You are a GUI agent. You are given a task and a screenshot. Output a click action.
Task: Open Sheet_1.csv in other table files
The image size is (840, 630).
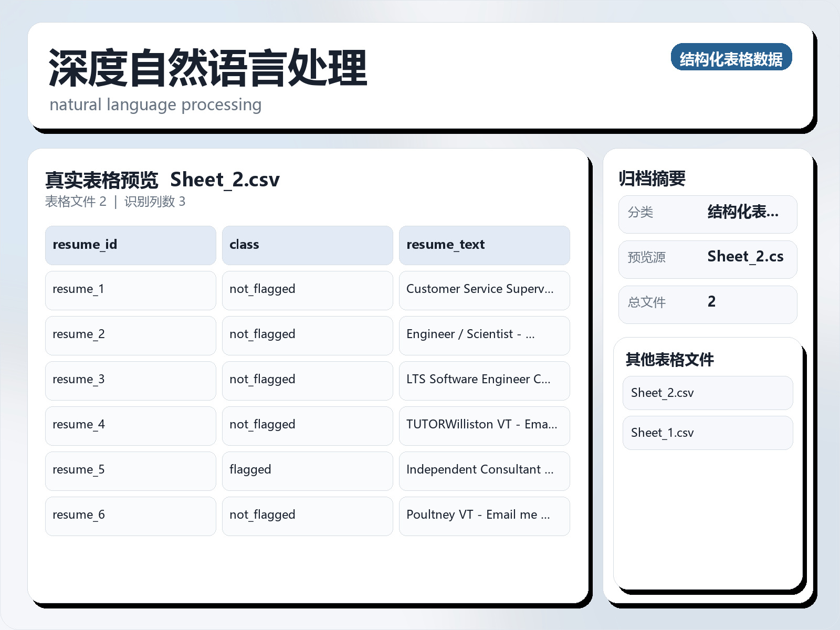(707, 433)
